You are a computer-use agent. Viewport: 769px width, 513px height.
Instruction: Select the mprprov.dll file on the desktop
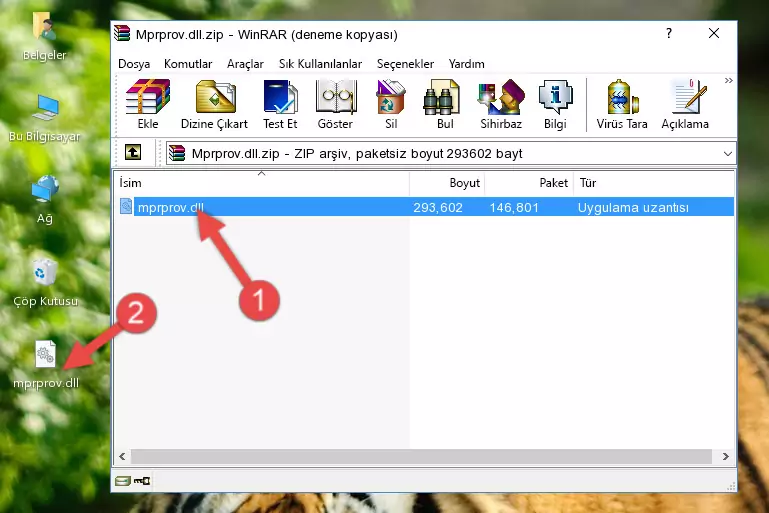(x=46, y=365)
